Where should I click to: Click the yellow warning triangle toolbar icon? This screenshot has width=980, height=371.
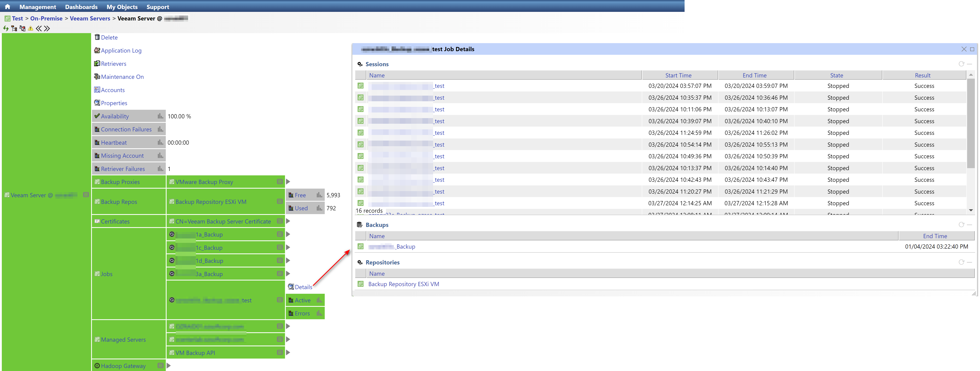[x=31, y=28]
